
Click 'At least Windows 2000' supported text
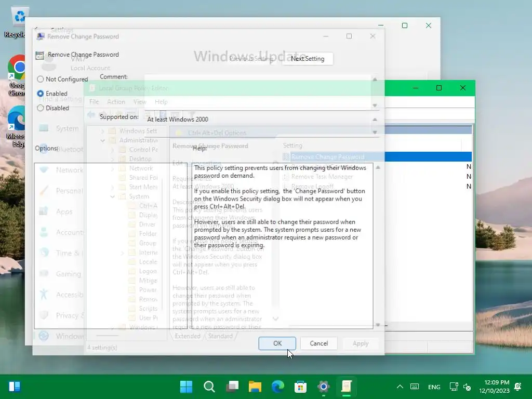(x=178, y=119)
